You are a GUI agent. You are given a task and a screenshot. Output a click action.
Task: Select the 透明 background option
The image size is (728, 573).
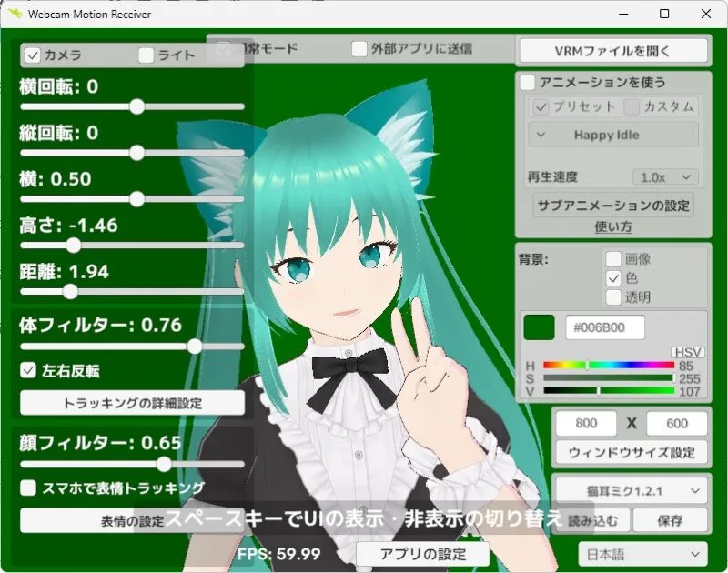pos(614,297)
